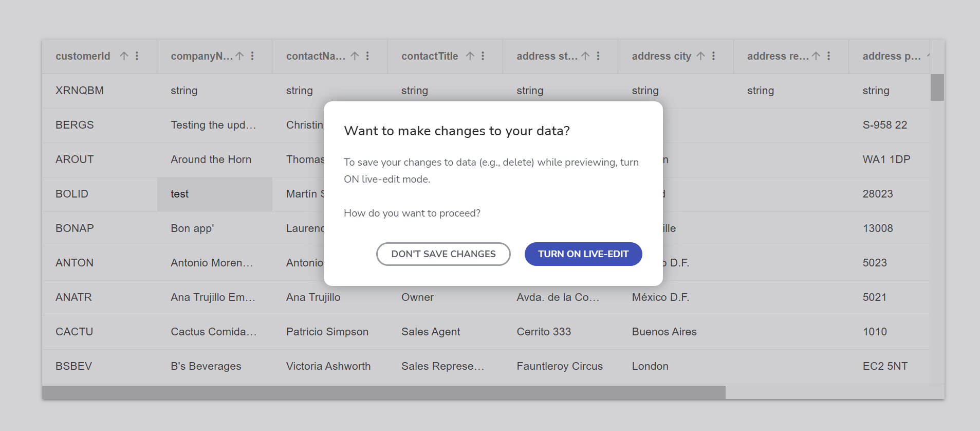
Task: Sort by address street column arrow
Action: pos(585,56)
